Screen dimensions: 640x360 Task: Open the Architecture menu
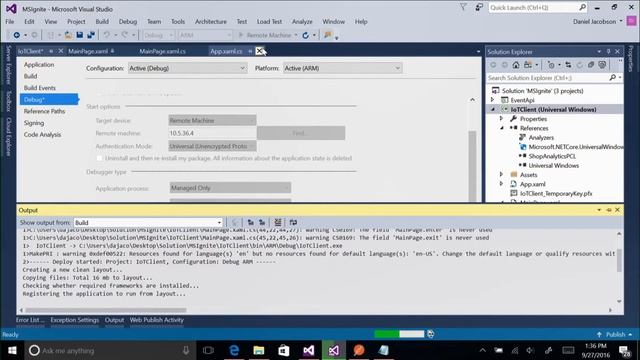click(211, 22)
